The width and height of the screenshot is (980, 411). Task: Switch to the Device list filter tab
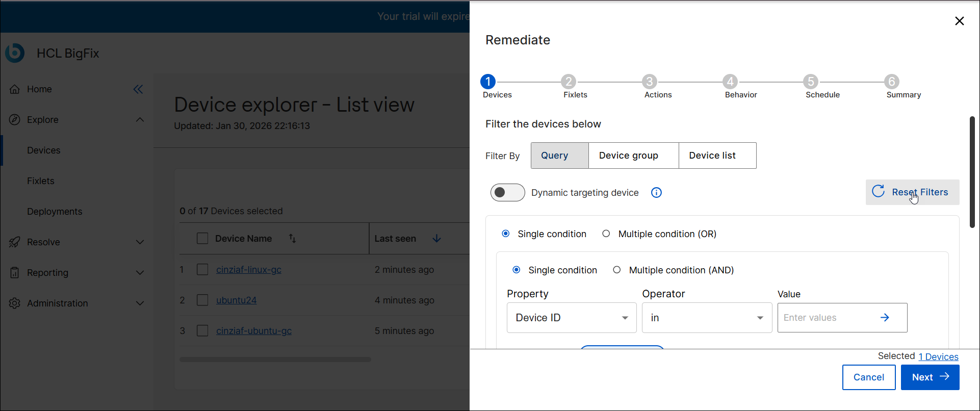coord(712,156)
